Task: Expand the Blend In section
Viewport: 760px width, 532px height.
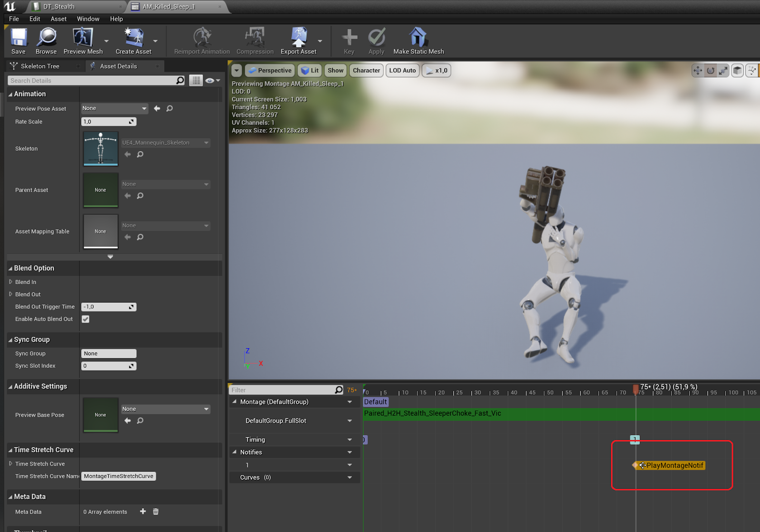Action: pos(11,282)
